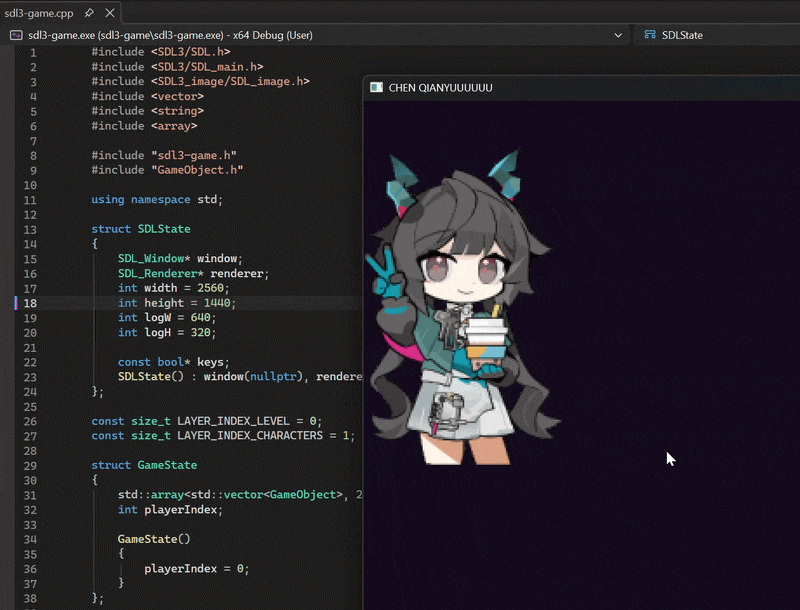
Task: Click the 'playerIndex = 0;' line
Action: click(x=196, y=569)
